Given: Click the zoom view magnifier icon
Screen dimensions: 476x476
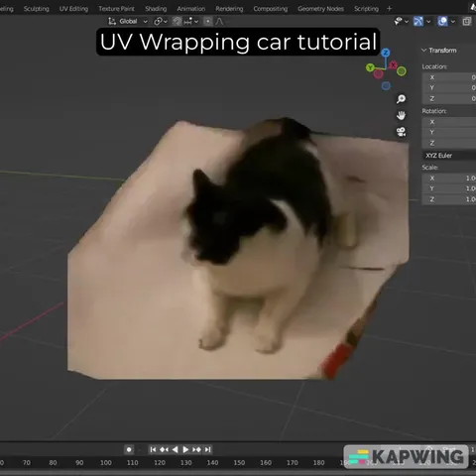Looking at the screenshot, I should pyautogui.click(x=401, y=99).
